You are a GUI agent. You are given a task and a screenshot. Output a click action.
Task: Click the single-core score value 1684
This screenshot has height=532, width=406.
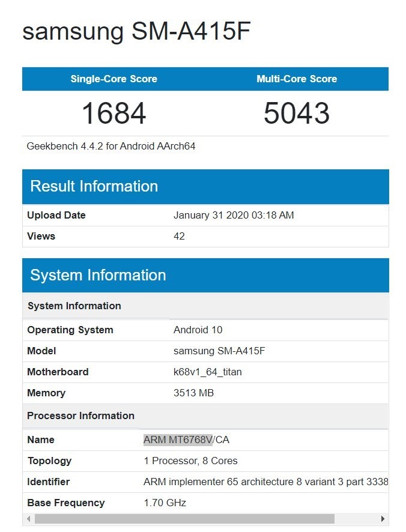click(114, 113)
